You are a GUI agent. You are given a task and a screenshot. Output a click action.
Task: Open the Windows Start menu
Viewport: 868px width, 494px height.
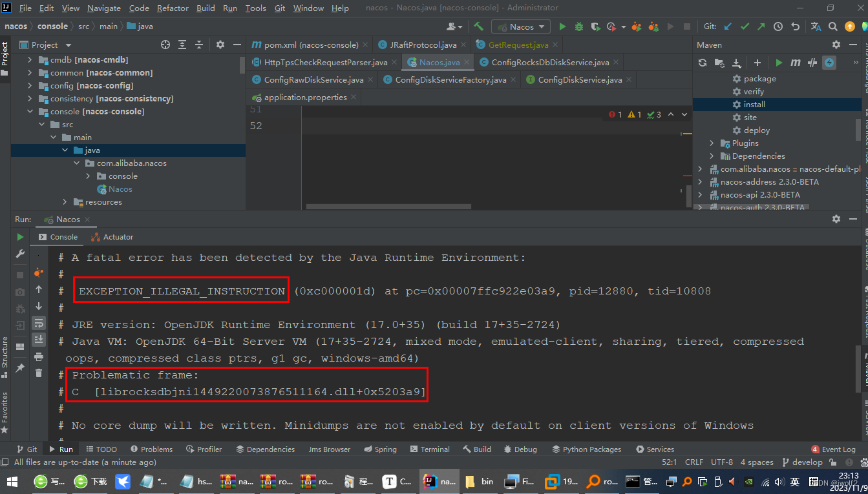[x=11, y=481]
